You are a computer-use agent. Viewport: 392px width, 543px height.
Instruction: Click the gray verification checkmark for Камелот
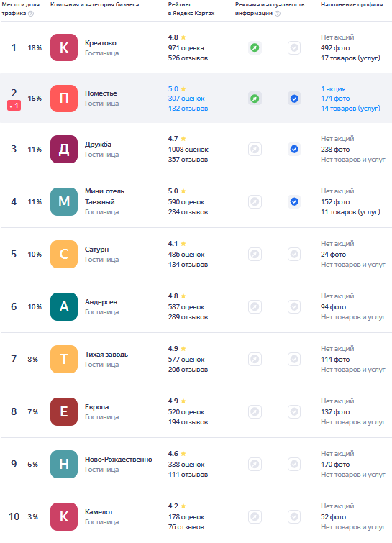pos(294,516)
